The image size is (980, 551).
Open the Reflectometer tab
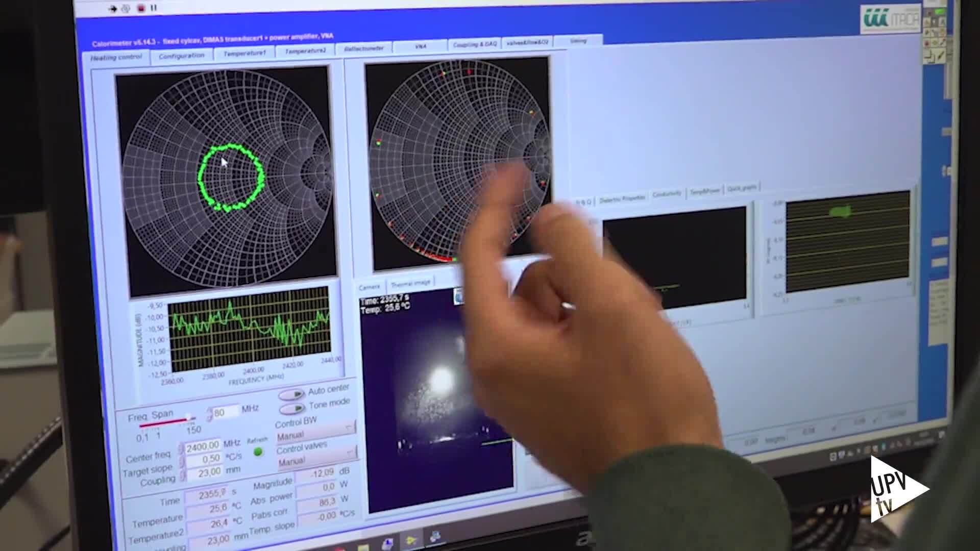tap(364, 48)
